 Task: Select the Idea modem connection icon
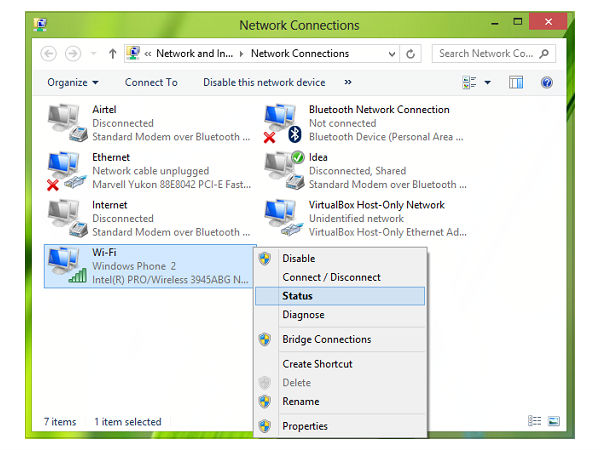tap(283, 170)
